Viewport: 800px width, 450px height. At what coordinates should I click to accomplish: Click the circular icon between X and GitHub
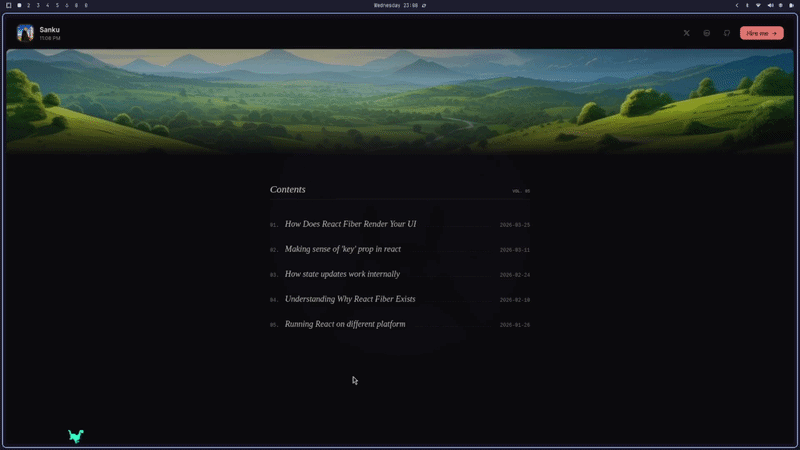[707, 33]
